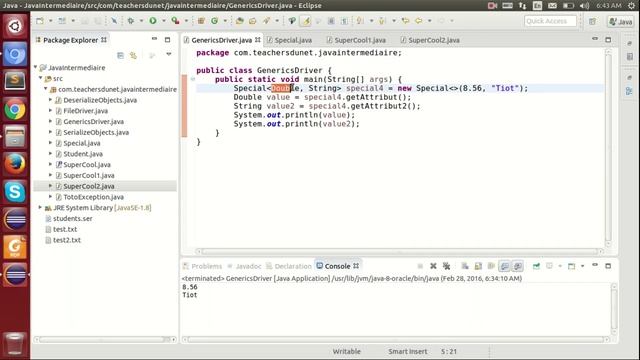640x360 pixels.
Task: Open the dropdown next to New icon
Action: 51,20
